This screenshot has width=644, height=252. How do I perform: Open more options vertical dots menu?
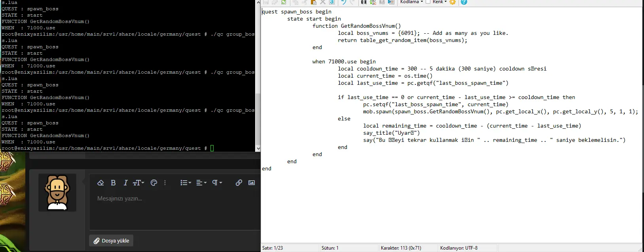click(x=165, y=183)
